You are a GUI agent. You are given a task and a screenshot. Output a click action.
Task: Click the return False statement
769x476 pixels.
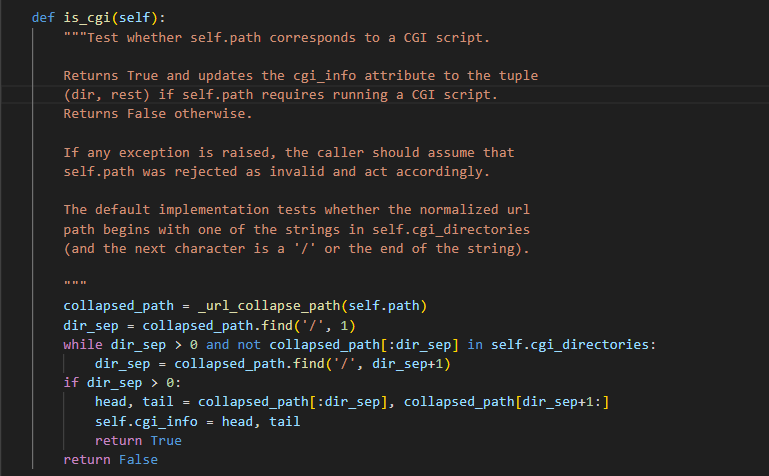(x=111, y=460)
